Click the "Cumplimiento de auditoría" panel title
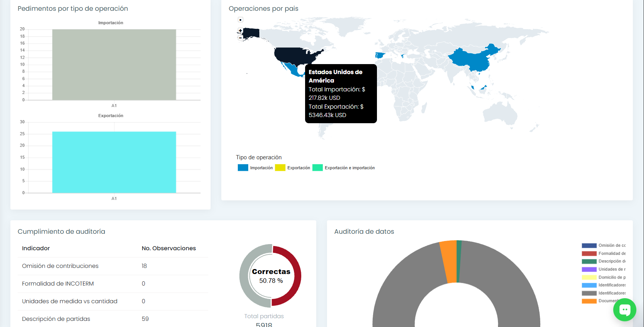 pyautogui.click(x=61, y=231)
